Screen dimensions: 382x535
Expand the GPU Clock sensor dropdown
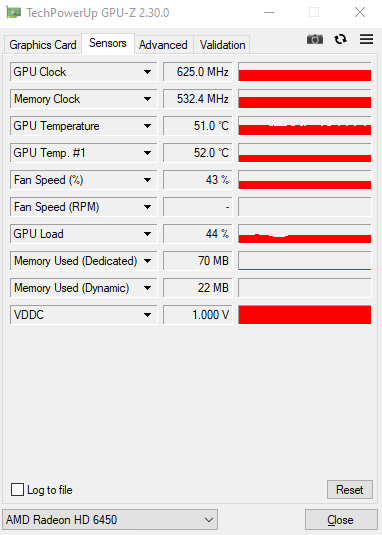[147, 72]
